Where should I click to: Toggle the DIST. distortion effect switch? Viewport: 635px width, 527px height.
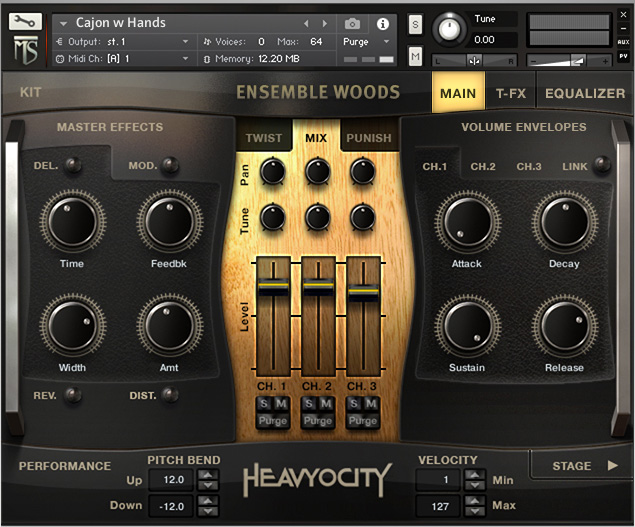tap(170, 395)
